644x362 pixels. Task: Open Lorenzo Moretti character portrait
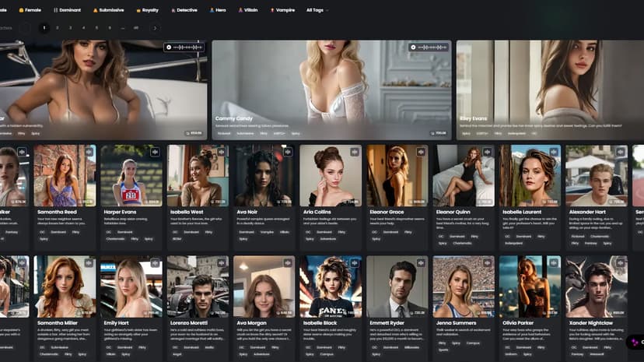click(198, 286)
